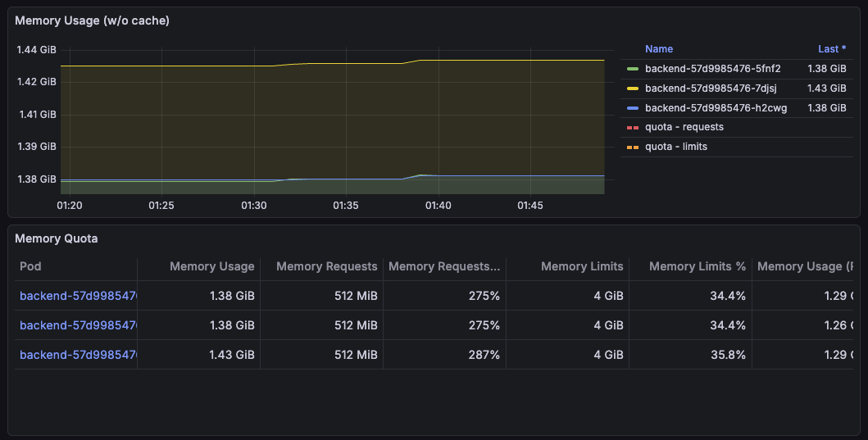Open the Memory Quota panel title menu
This screenshot has width=868, height=440.
[x=57, y=238]
